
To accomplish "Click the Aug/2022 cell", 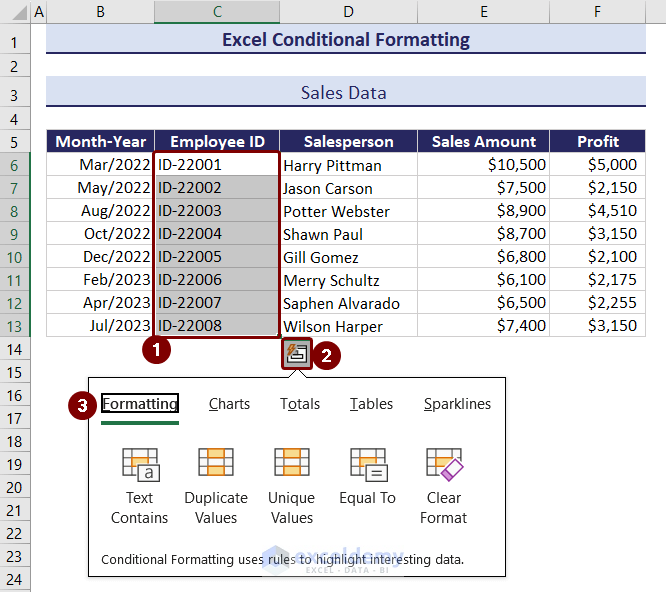I will (x=100, y=210).
